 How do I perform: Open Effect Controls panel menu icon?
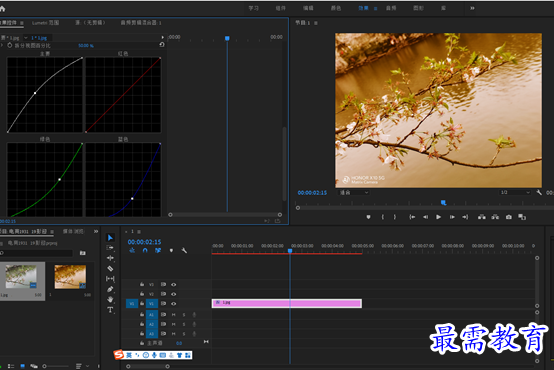[22, 23]
